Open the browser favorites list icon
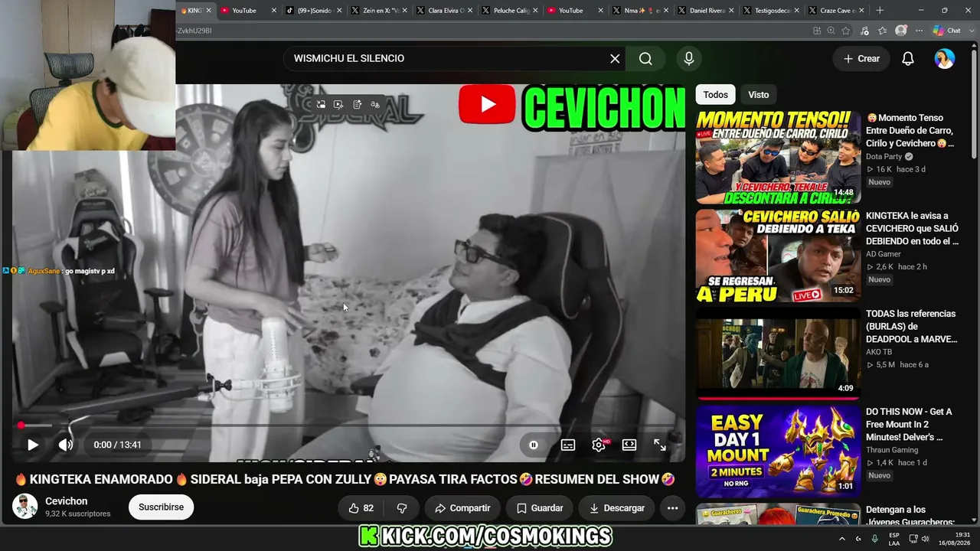980x551 pixels. [x=883, y=31]
